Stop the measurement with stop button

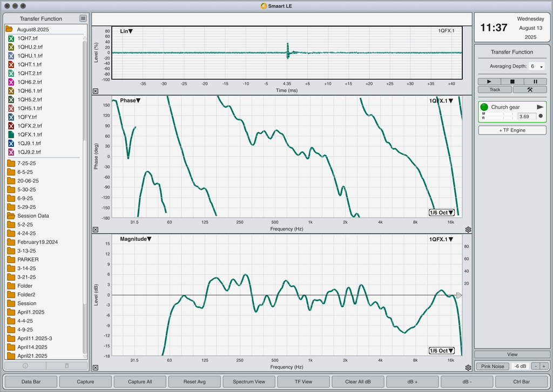click(x=512, y=82)
